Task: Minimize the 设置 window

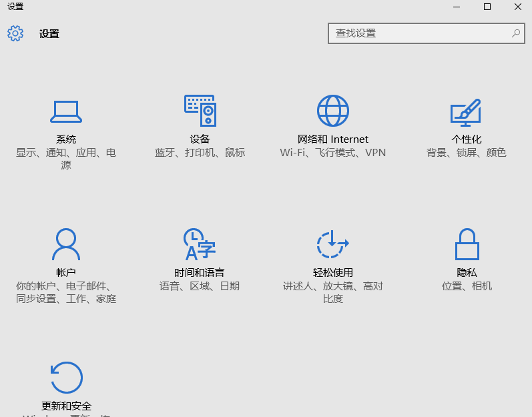Action: click(457, 7)
